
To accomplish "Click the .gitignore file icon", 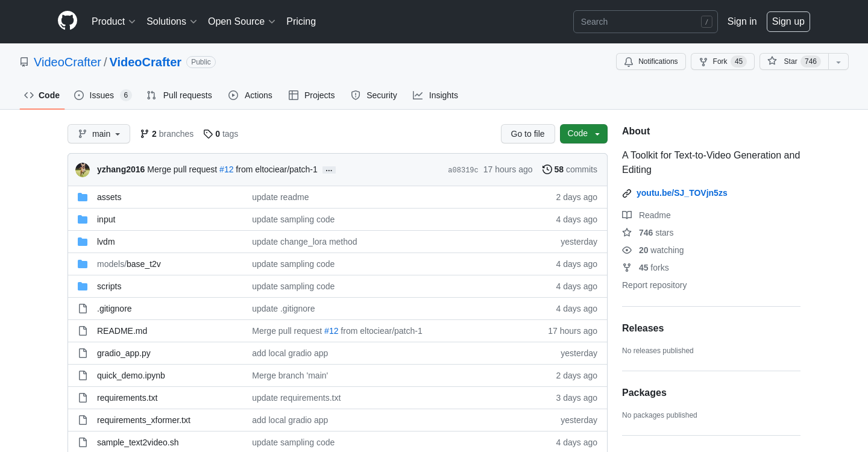I will click(83, 309).
